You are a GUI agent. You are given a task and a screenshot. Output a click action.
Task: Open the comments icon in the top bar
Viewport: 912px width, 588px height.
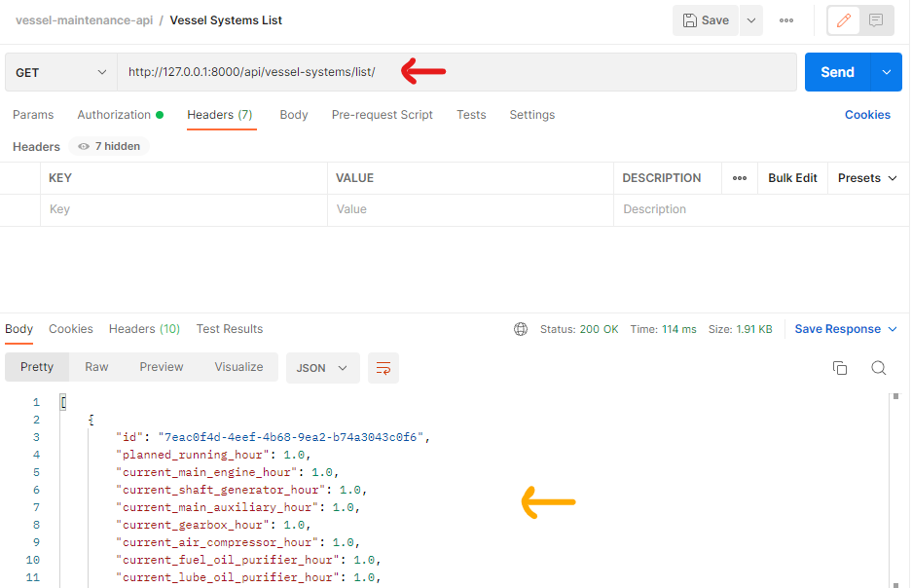(874, 19)
